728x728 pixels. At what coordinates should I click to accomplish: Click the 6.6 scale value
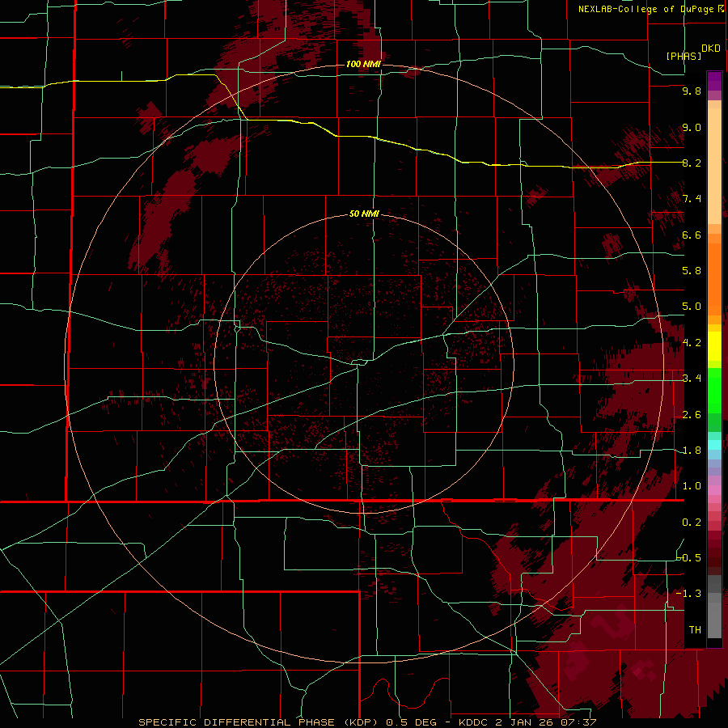pyautogui.click(x=692, y=235)
